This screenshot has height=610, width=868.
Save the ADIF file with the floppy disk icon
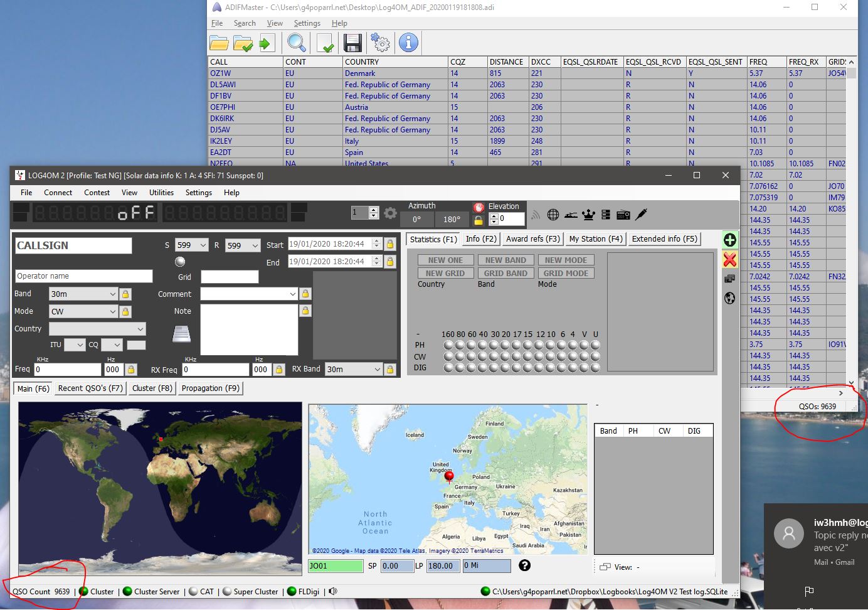tap(352, 43)
